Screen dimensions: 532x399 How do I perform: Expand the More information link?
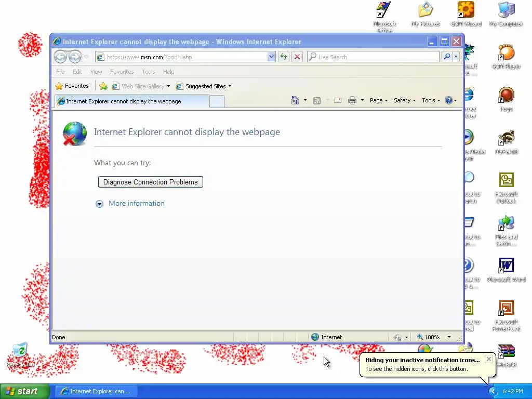tap(137, 203)
